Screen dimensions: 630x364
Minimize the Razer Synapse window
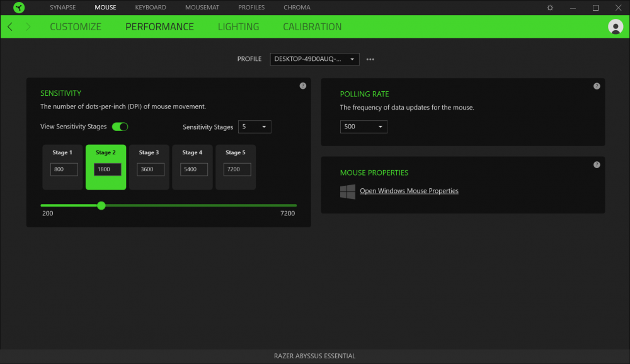click(x=573, y=8)
